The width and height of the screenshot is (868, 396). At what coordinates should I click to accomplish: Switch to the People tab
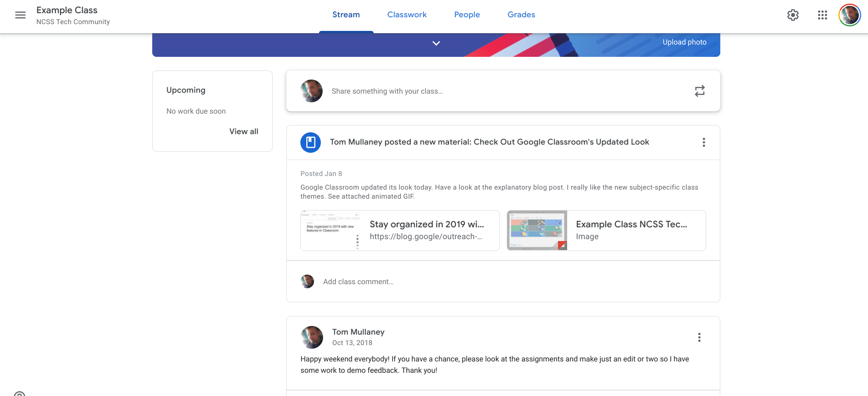coord(467,15)
